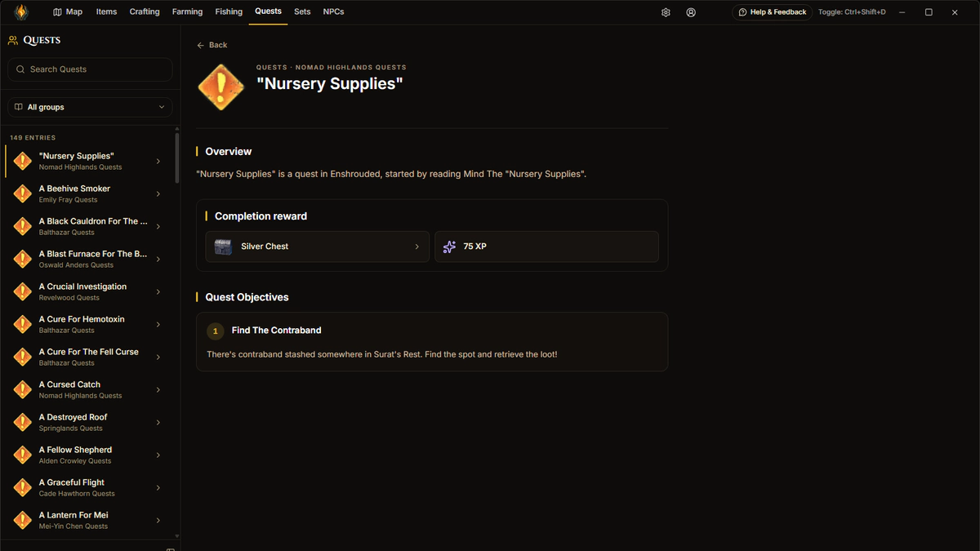Click the A Blast Furnace quest icon
Screen dimensions: 980x551
click(x=23, y=259)
